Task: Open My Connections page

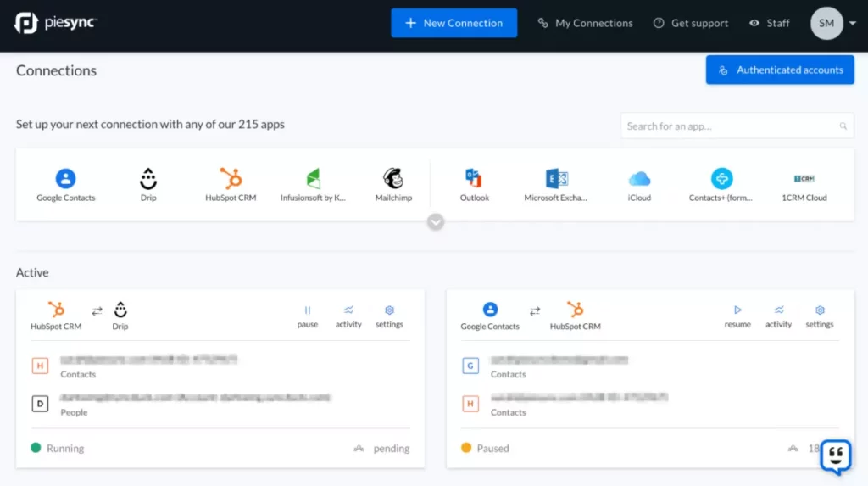Action: (585, 23)
